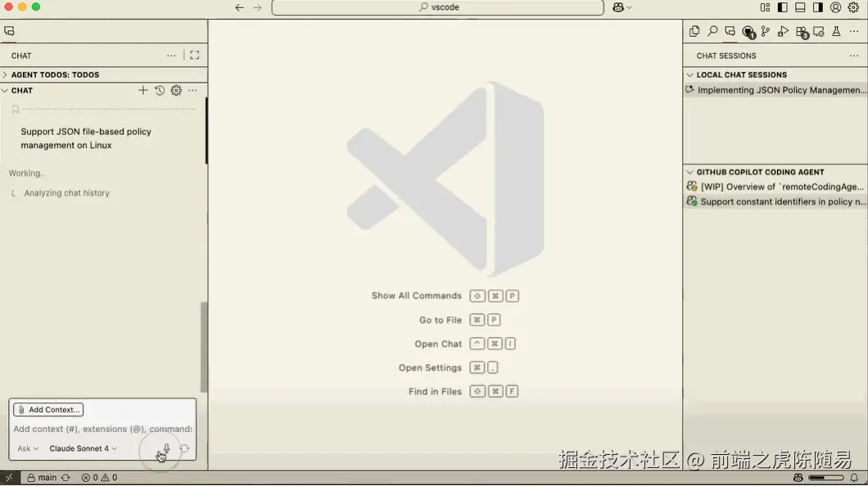Open chat settings gear in CHAT section
Image resolution: width=868 pixels, height=486 pixels.
pyautogui.click(x=176, y=90)
